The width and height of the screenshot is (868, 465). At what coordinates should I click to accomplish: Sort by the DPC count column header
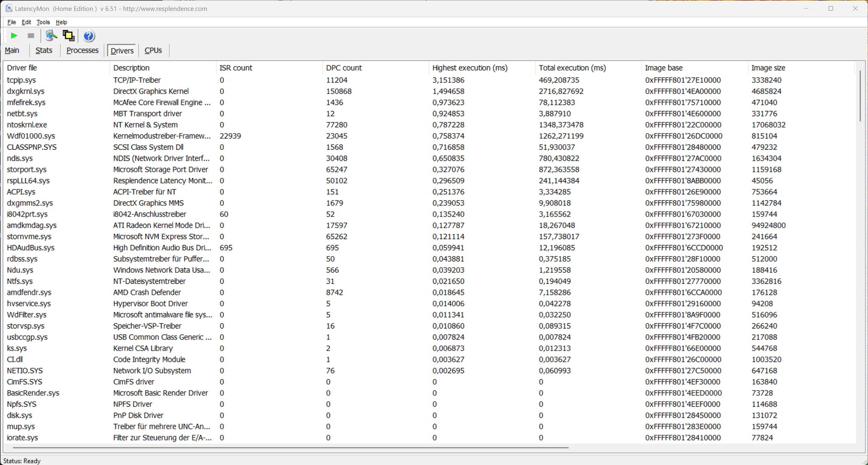coord(344,68)
